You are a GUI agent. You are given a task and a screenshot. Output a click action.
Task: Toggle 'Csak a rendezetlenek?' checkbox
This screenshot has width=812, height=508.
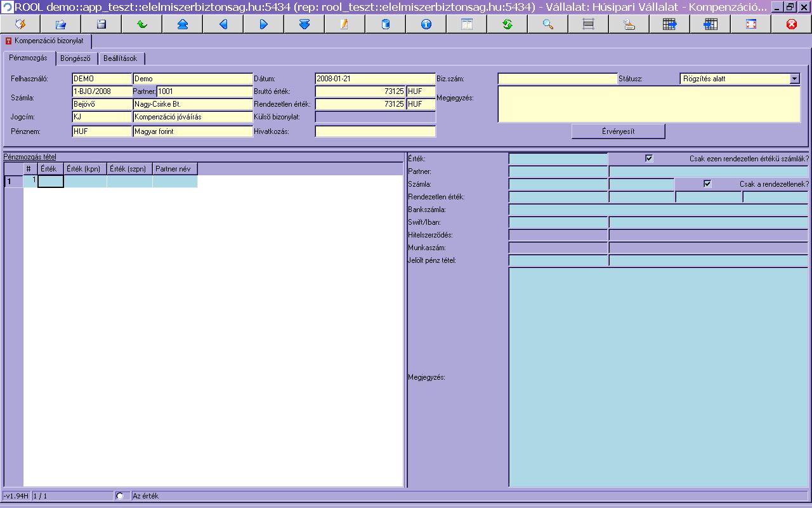pyautogui.click(x=707, y=184)
